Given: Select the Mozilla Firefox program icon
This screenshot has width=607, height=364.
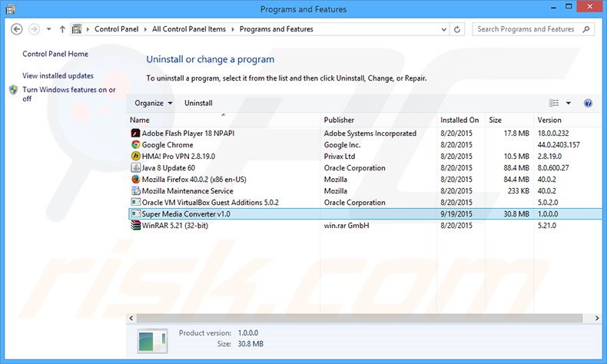Looking at the screenshot, I should point(135,179).
